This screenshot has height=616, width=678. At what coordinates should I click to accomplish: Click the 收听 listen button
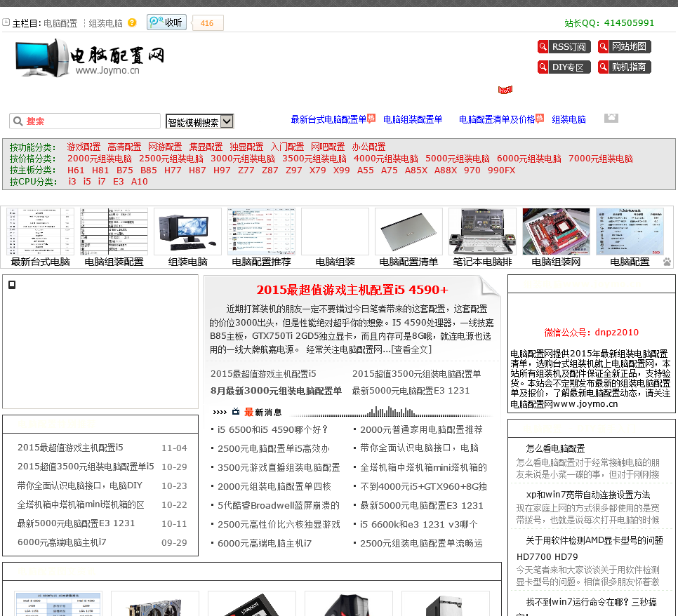point(166,22)
